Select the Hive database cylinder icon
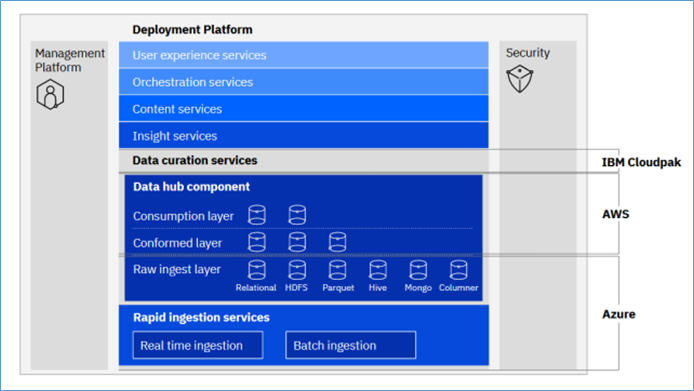Viewport: 694px width, 391px height. 378,270
